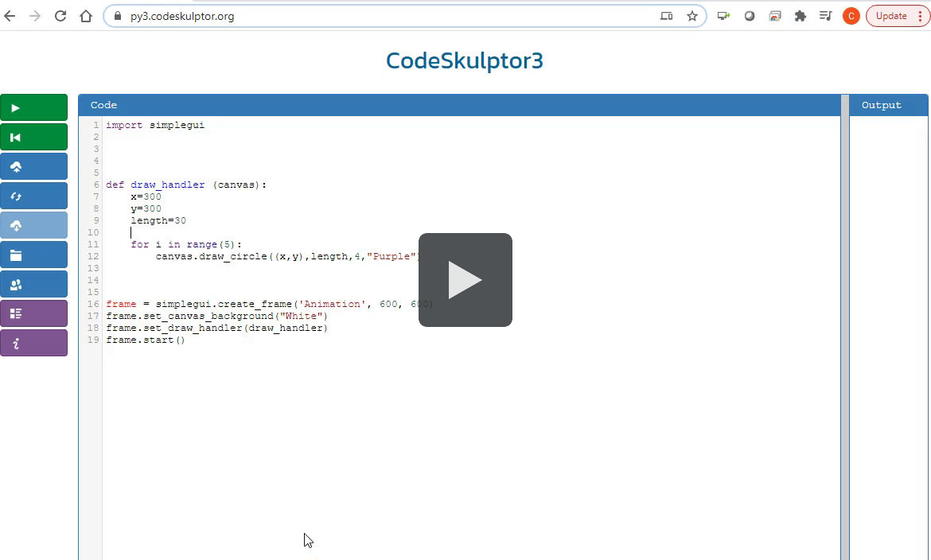Click the Fresh URL refresh-arrows button
This screenshot has width=931, height=560.
click(33, 196)
